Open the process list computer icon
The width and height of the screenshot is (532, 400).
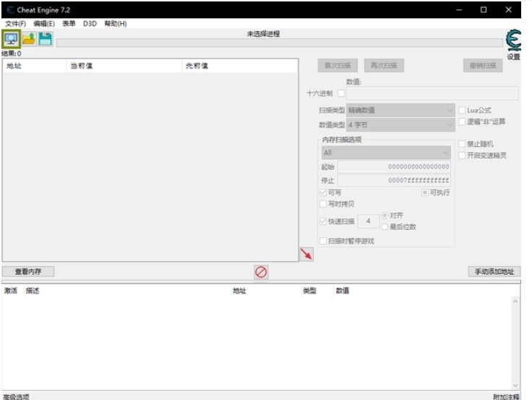(11, 39)
